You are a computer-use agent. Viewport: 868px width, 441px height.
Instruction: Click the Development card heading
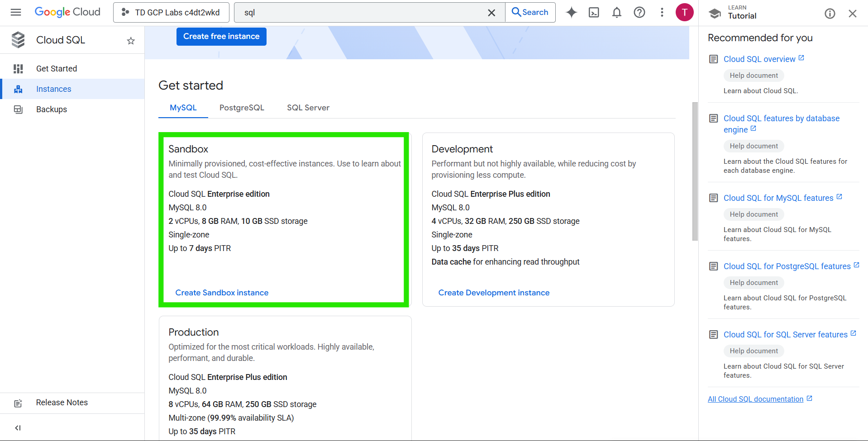point(462,149)
